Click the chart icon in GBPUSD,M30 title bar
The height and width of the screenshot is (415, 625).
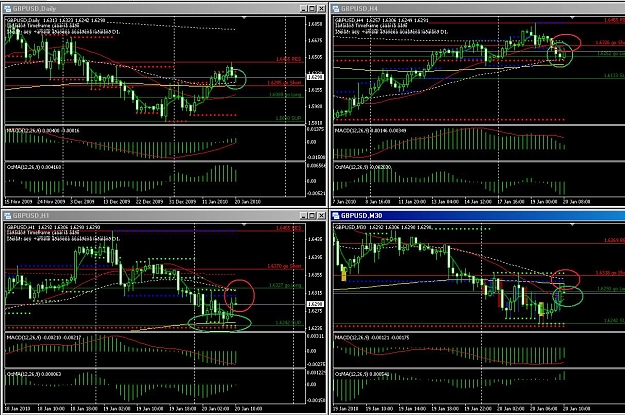[x=336, y=216]
